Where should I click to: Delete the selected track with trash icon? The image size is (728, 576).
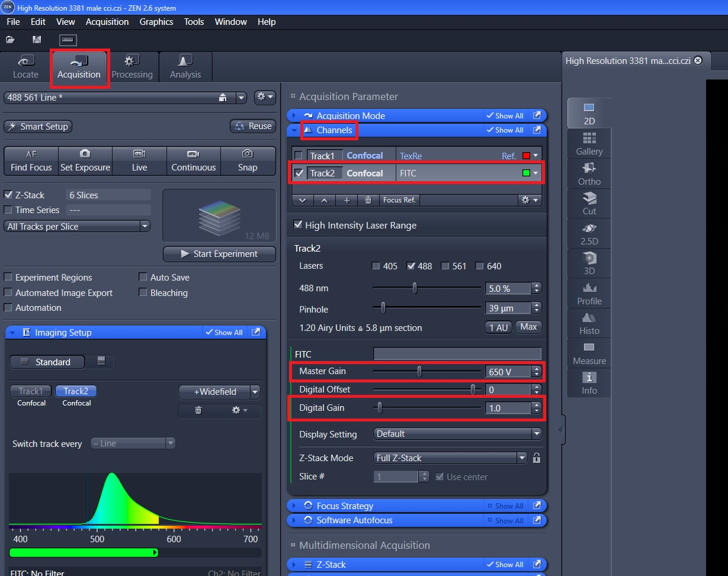click(x=368, y=200)
